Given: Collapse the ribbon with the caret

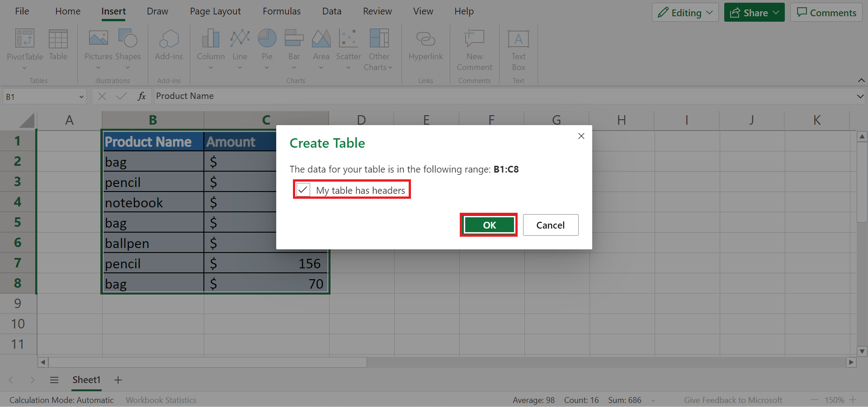Looking at the screenshot, I should (x=861, y=80).
